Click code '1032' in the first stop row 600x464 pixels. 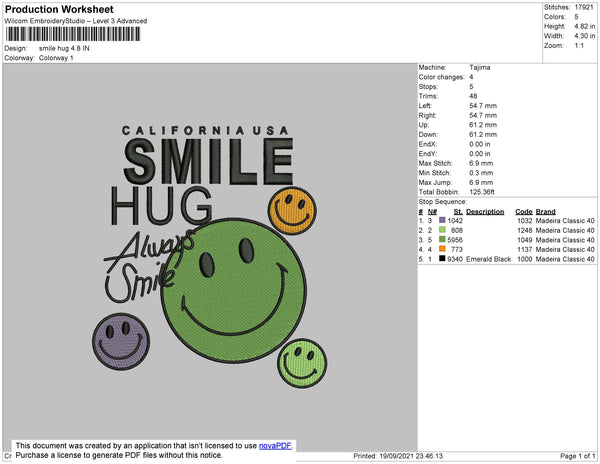524,221
